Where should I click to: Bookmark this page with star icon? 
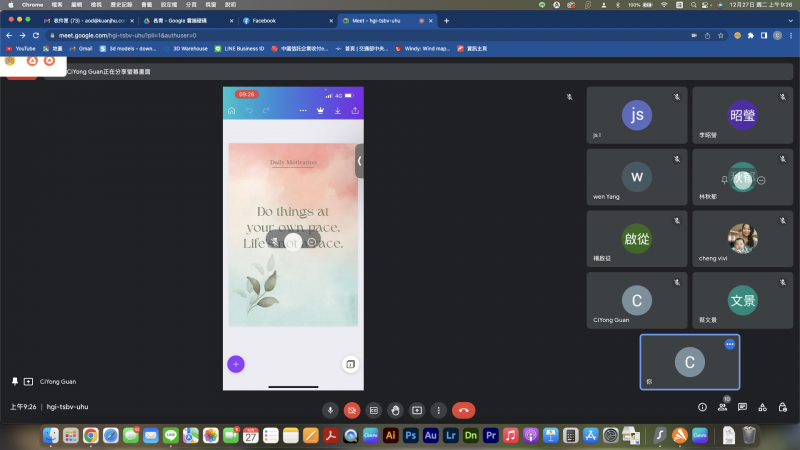tap(721, 35)
